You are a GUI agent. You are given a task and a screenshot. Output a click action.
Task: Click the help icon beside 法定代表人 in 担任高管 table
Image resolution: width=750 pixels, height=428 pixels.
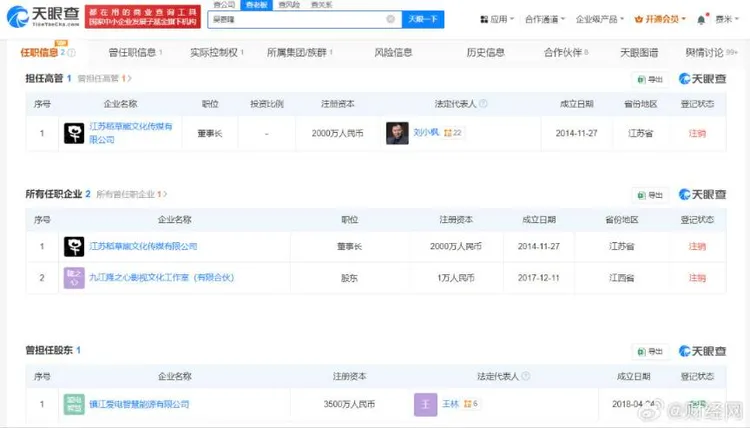(483, 104)
